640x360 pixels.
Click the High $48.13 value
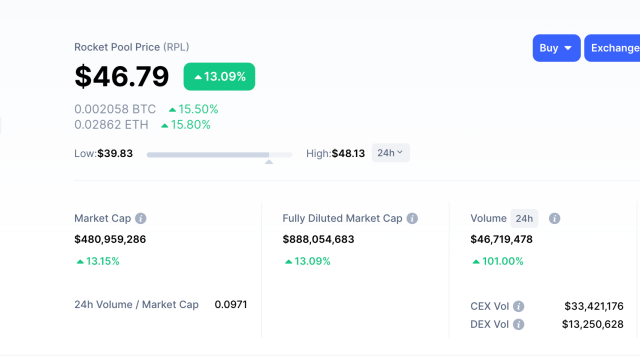tap(348, 153)
